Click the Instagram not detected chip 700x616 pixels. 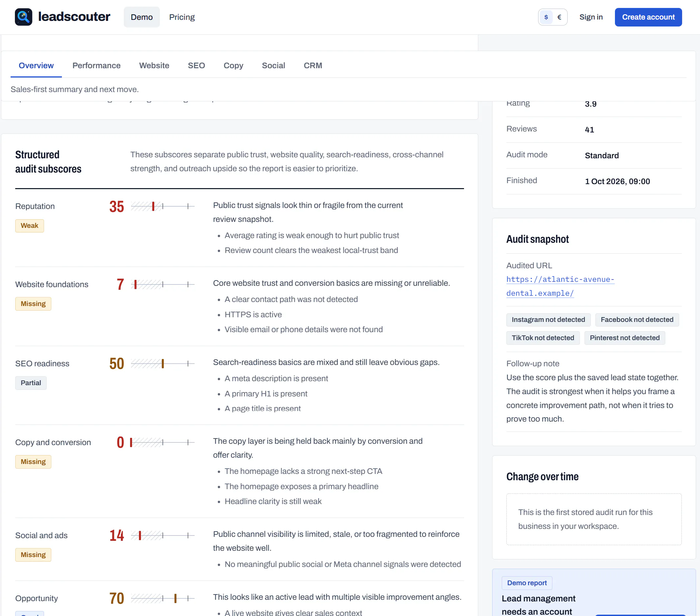click(x=548, y=320)
